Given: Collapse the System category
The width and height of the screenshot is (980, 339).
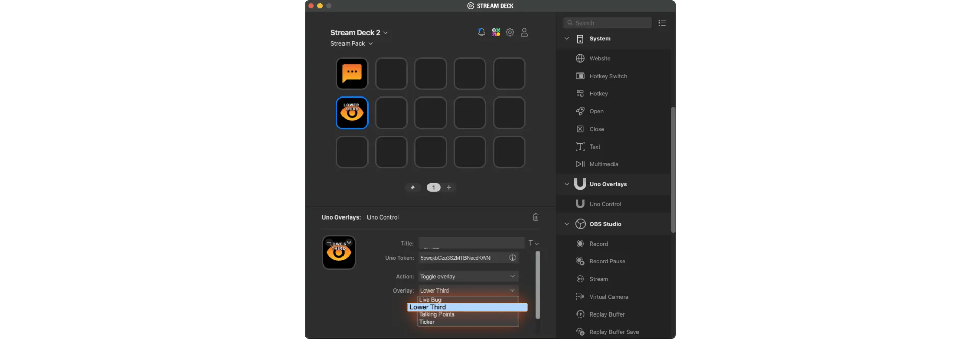Looking at the screenshot, I should [x=567, y=39].
